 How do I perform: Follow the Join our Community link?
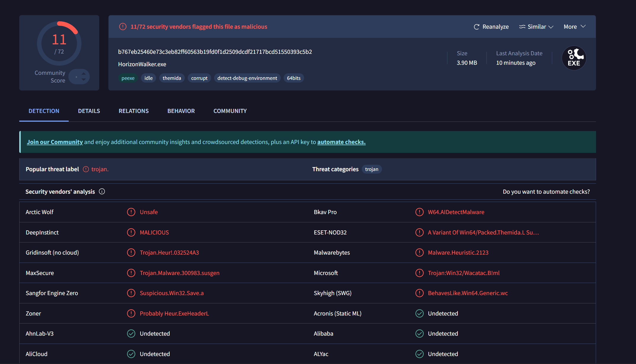[x=55, y=142]
